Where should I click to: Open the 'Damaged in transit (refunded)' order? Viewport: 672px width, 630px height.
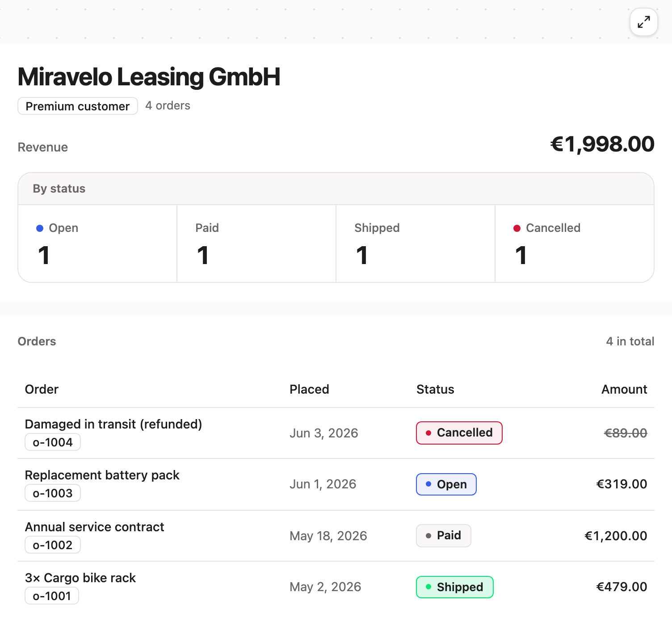click(113, 424)
